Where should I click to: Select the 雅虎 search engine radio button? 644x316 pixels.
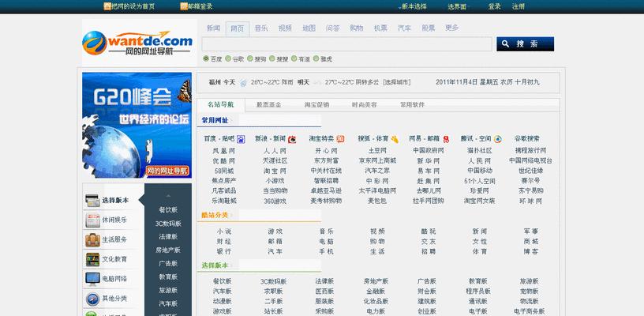(316, 58)
